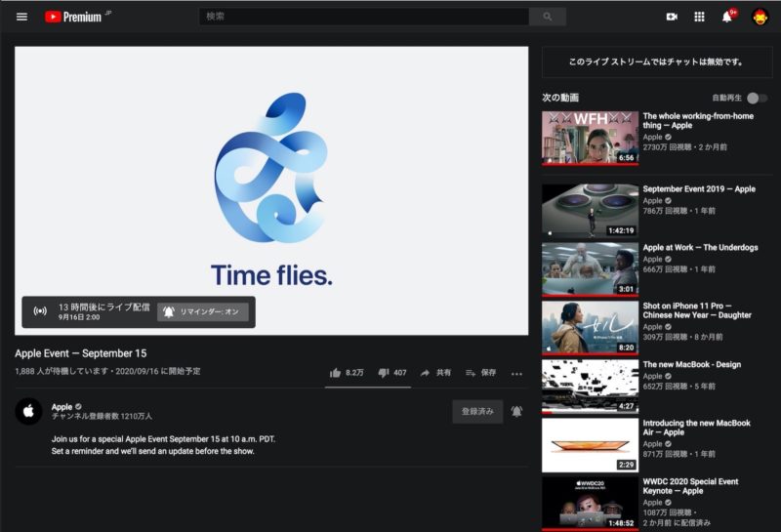Click the 登録済み subscribed button
Screen dimensions: 781x532
point(477,412)
